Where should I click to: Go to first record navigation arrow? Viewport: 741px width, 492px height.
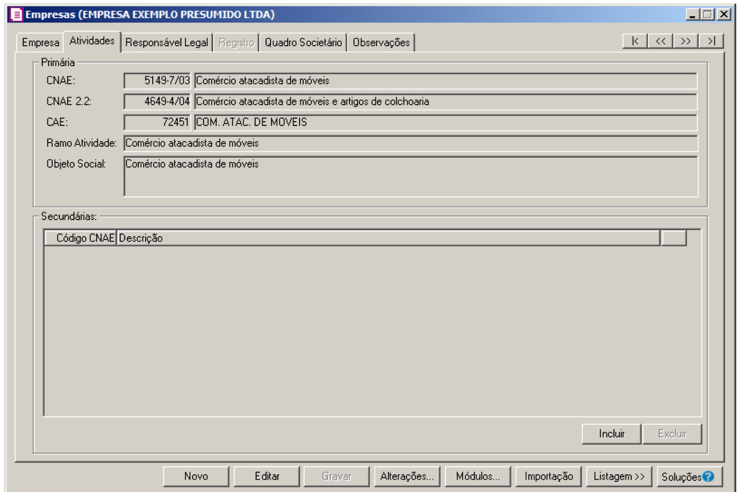[637, 41]
